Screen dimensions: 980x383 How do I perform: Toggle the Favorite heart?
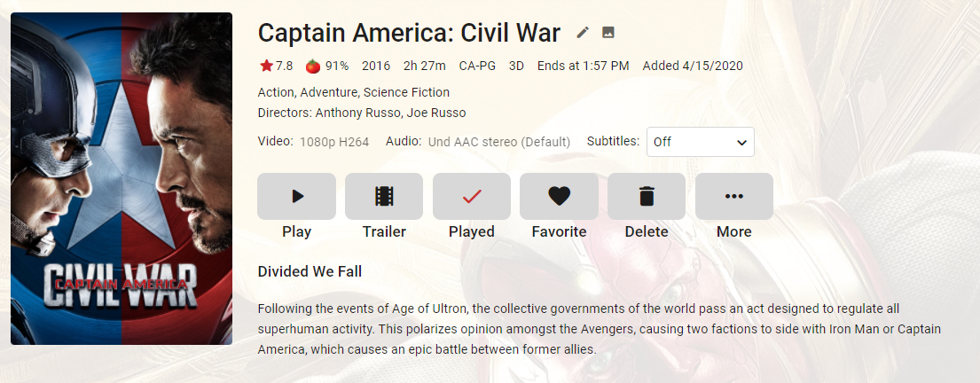point(559,197)
